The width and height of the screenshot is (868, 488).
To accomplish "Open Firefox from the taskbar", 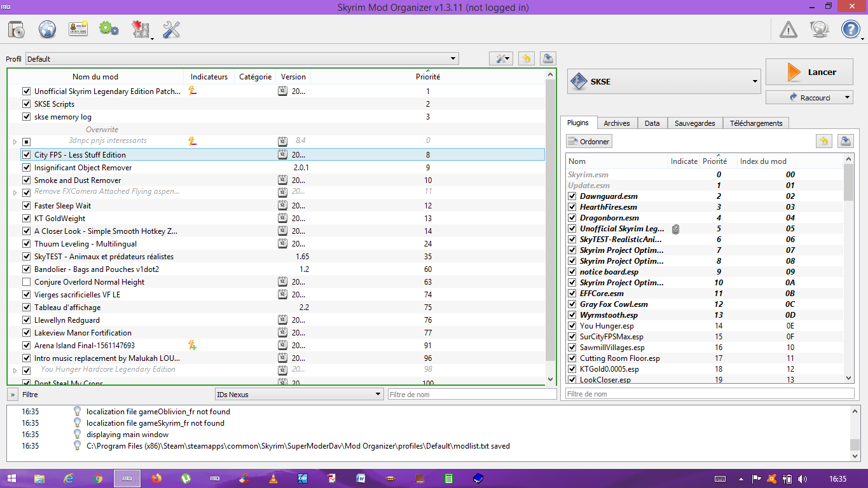I will pos(156,478).
